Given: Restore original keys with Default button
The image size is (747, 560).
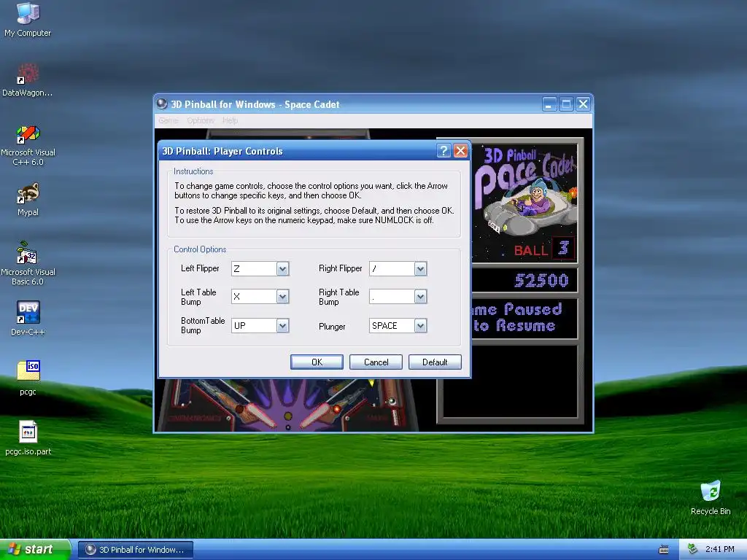Looking at the screenshot, I should (435, 362).
